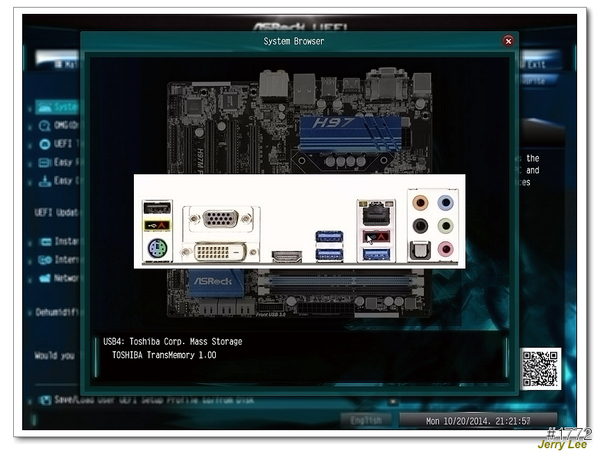
Task: Switch to the Main tab in UEFI
Action: [57, 61]
